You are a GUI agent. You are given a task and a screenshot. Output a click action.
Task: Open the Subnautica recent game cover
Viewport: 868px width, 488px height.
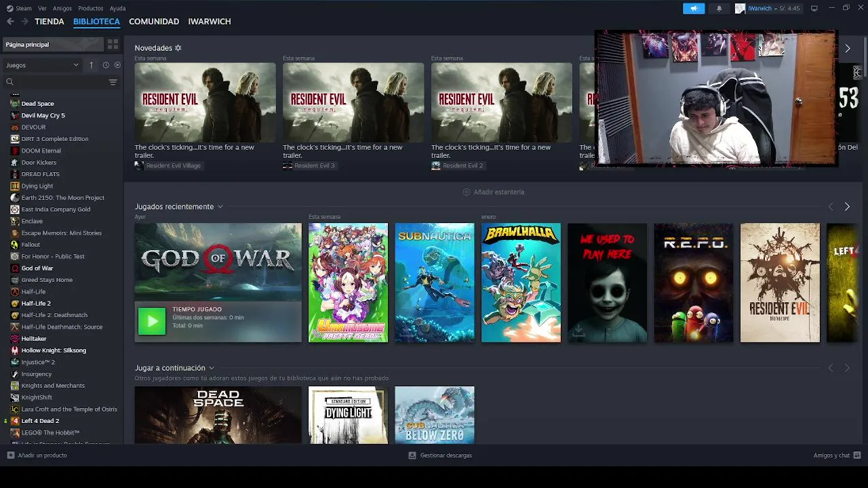tap(435, 283)
